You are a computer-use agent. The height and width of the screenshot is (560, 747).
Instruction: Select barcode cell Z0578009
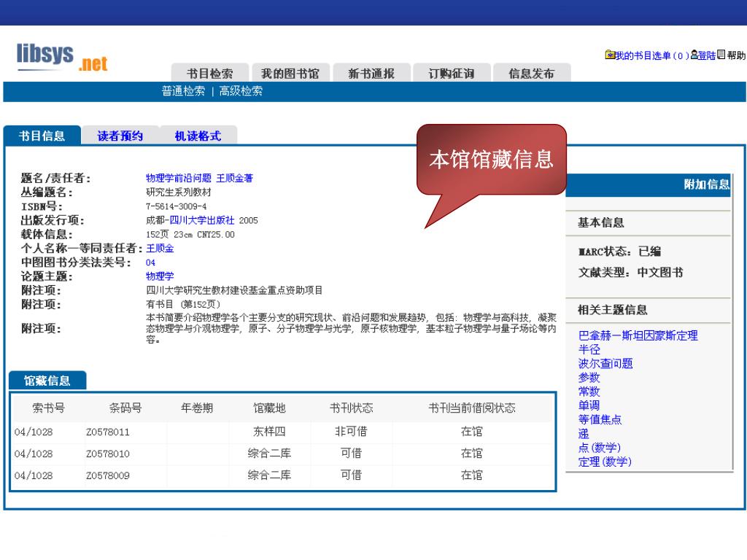108,475
